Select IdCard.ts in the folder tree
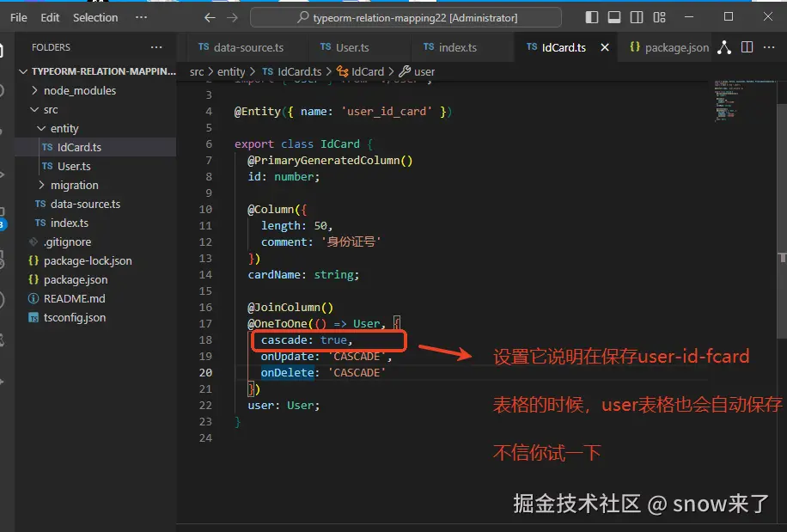This screenshot has width=787, height=532. click(95, 147)
